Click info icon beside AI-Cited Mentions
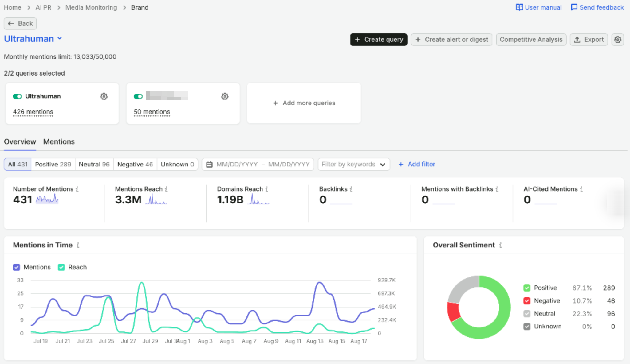The image size is (630, 364). pos(581,189)
